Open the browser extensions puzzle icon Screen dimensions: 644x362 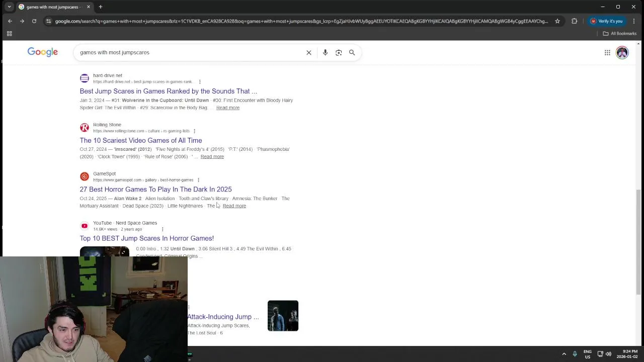pyautogui.click(x=574, y=21)
